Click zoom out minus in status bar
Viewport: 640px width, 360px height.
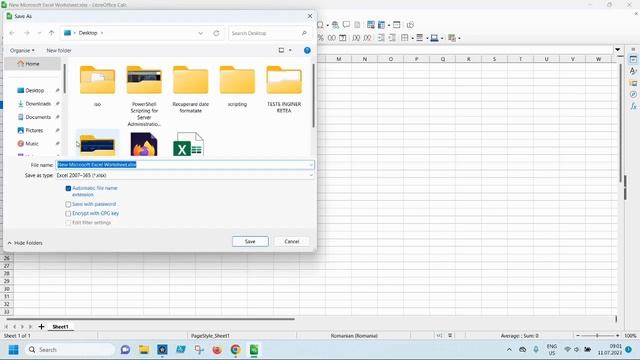578,336
